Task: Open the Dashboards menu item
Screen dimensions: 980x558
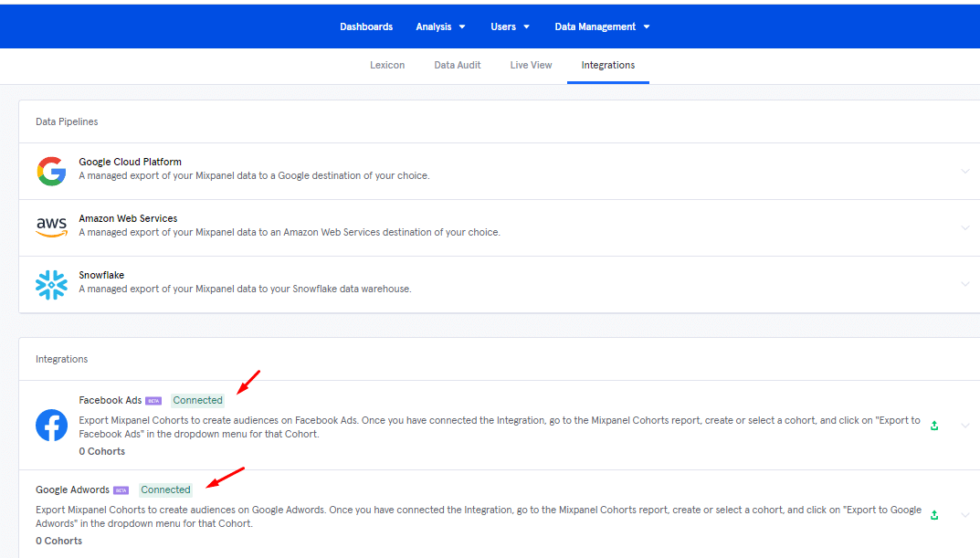Action: point(366,26)
